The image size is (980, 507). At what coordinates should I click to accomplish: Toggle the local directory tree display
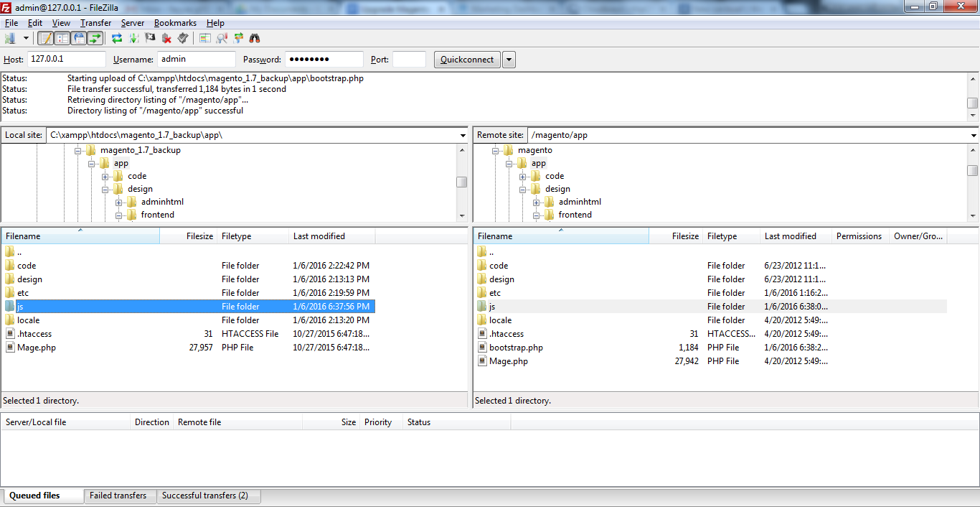click(62, 38)
